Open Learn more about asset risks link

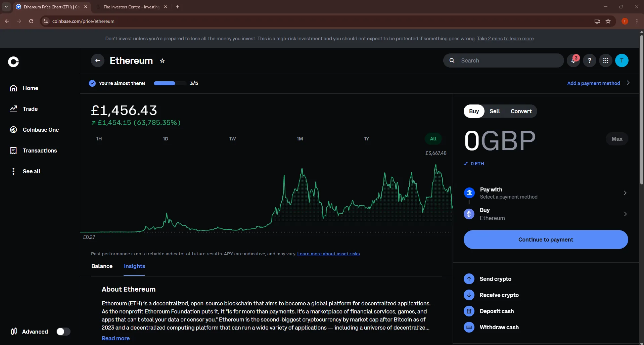pyautogui.click(x=328, y=254)
